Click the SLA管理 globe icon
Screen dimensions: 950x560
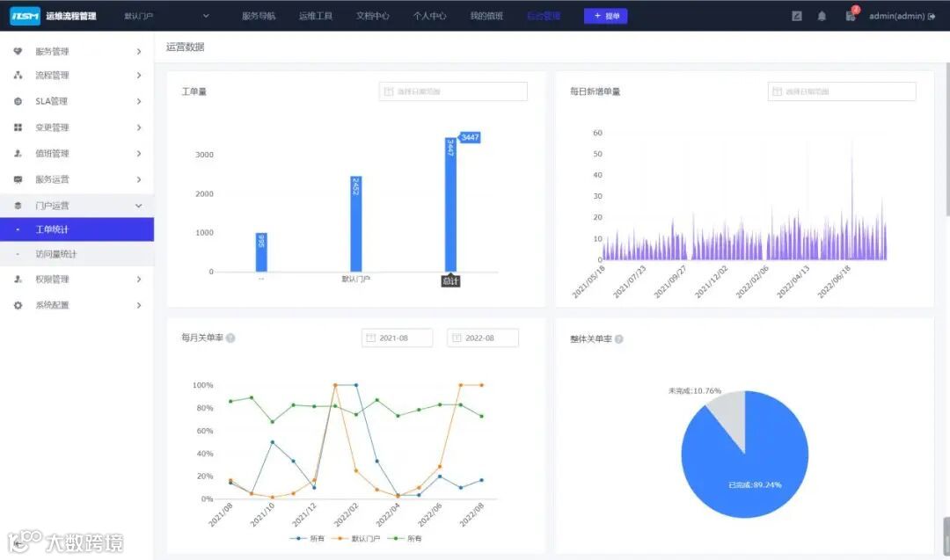18,101
